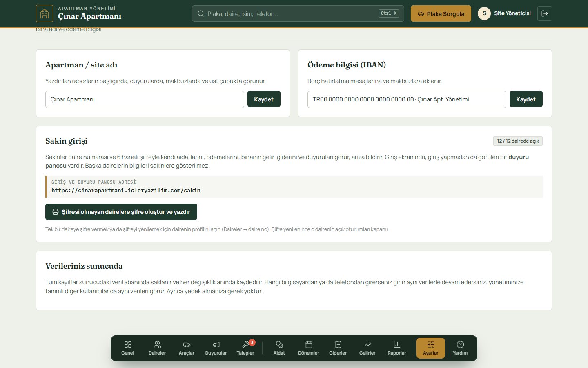This screenshot has height=368, width=588.
Task: Save the apartment name with Kaydet
Action: [x=264, y=99]
